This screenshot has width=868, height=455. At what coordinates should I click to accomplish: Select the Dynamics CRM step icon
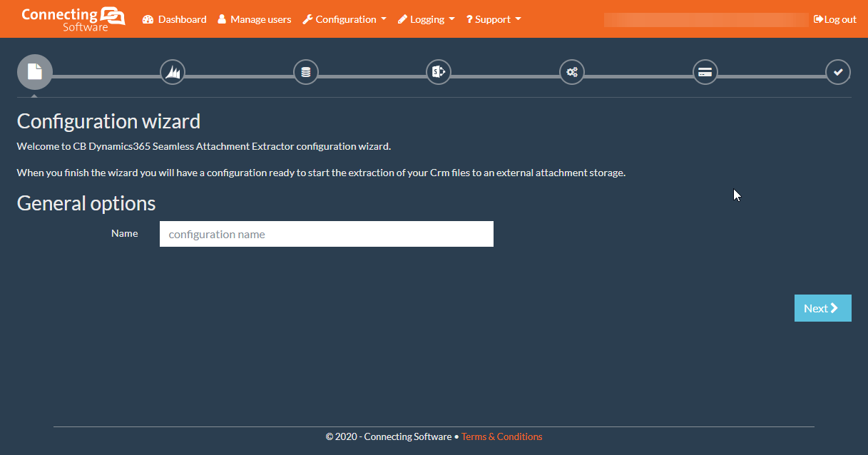click(x=173, y=72)
